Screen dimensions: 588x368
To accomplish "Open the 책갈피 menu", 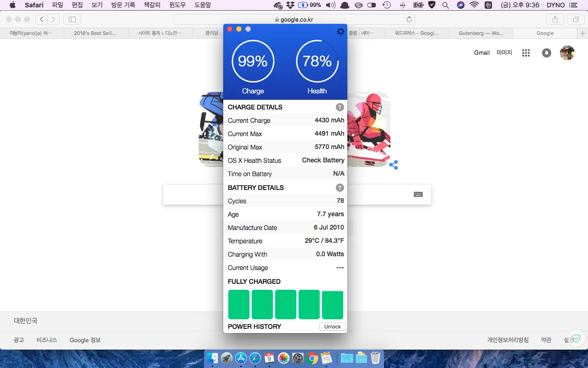I will coord(153,5).
